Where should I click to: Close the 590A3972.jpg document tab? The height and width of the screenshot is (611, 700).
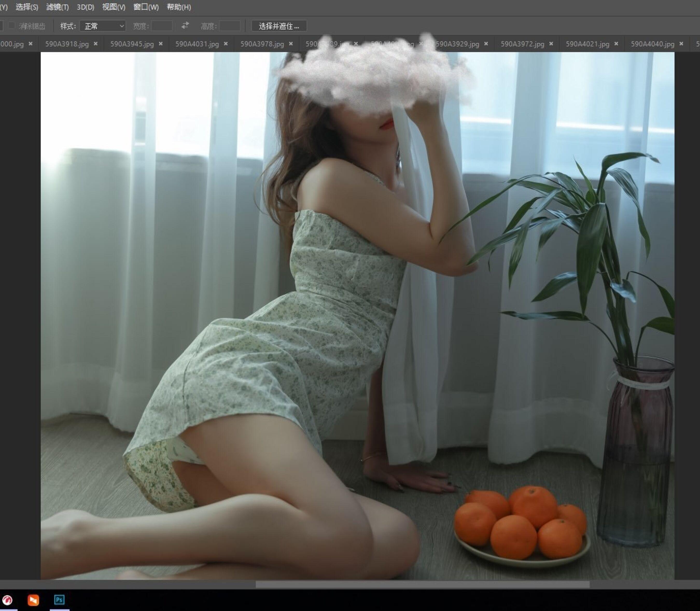click(x=551, y=44)
